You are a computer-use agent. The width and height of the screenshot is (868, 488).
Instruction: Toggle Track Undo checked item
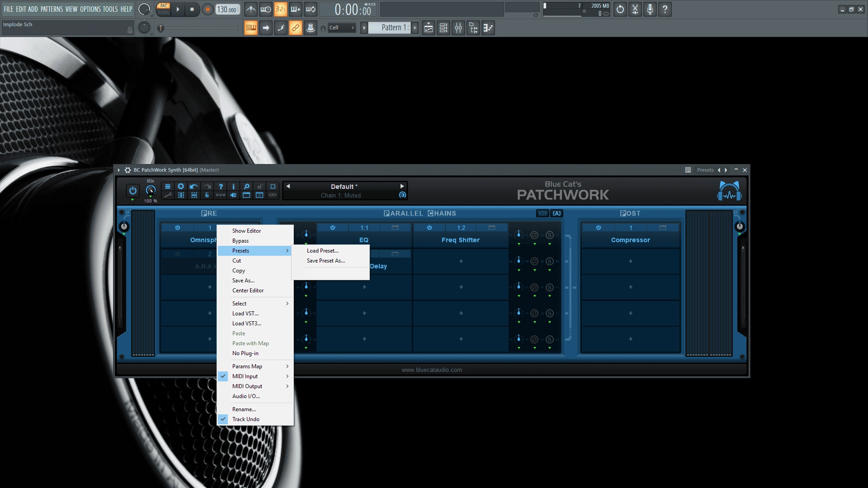(255, 419)
